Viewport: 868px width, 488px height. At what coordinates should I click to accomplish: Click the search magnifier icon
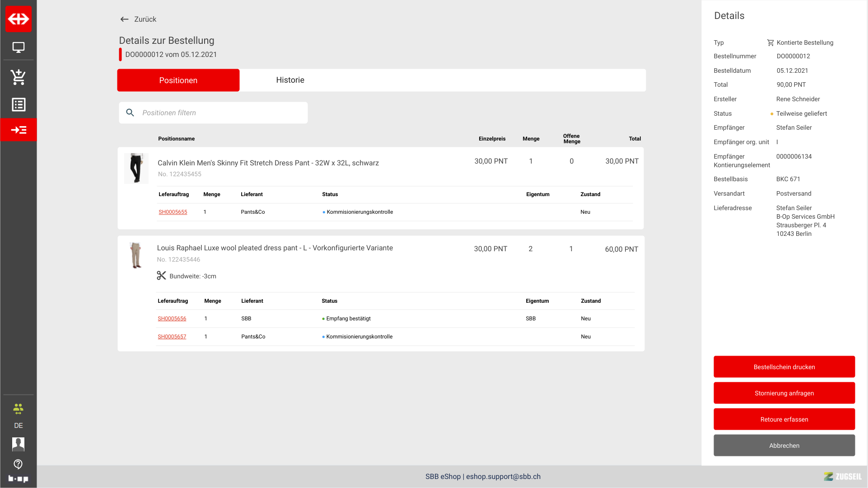(x=130, y=113)
